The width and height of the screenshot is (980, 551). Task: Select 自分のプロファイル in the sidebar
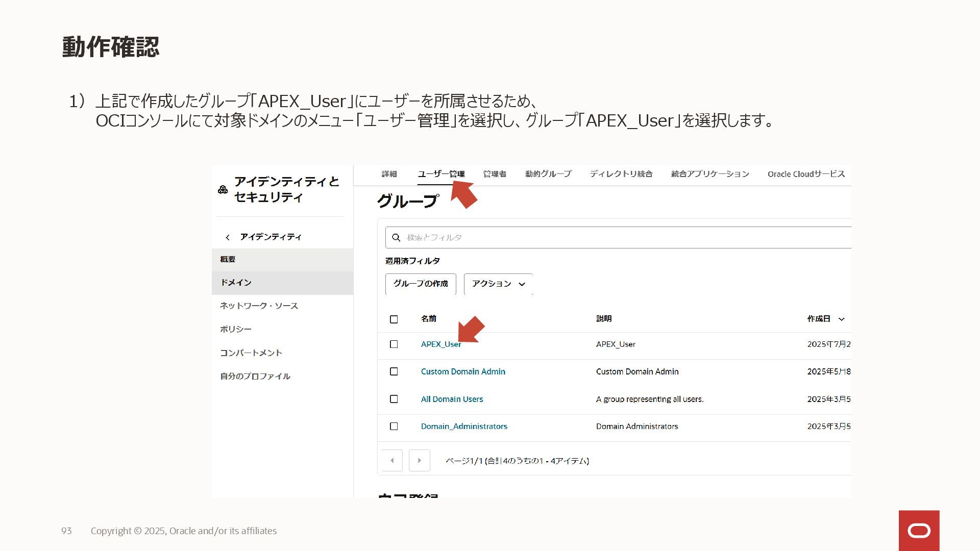click(x=255, y=377)
